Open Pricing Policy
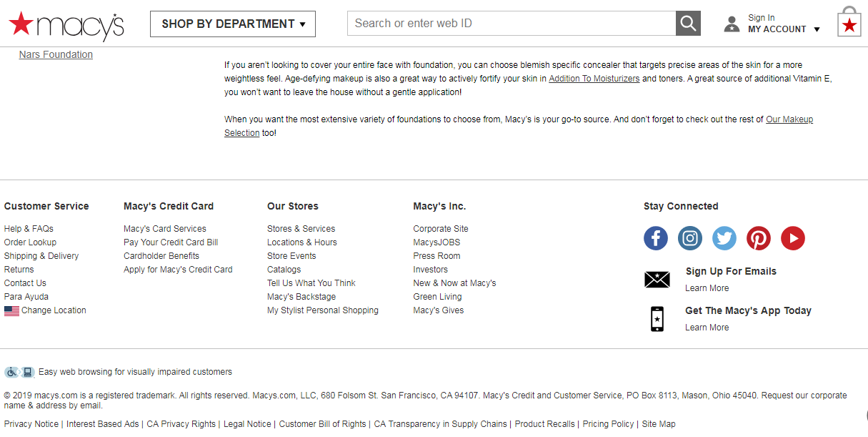The height and width of the screenshot is (437, 868). (x=609, y=424)
